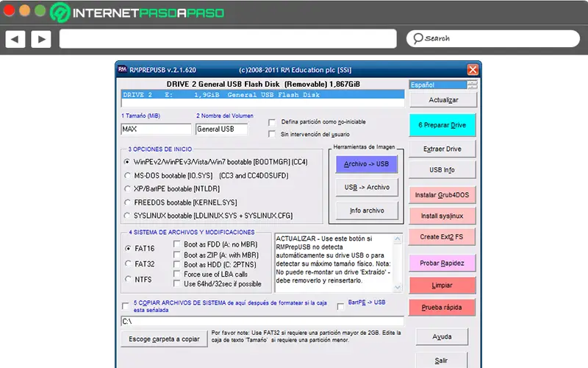588x368 pixels.
Task: Select the NTFS file system
Action: pyautogui.click(x=128, y=279)
